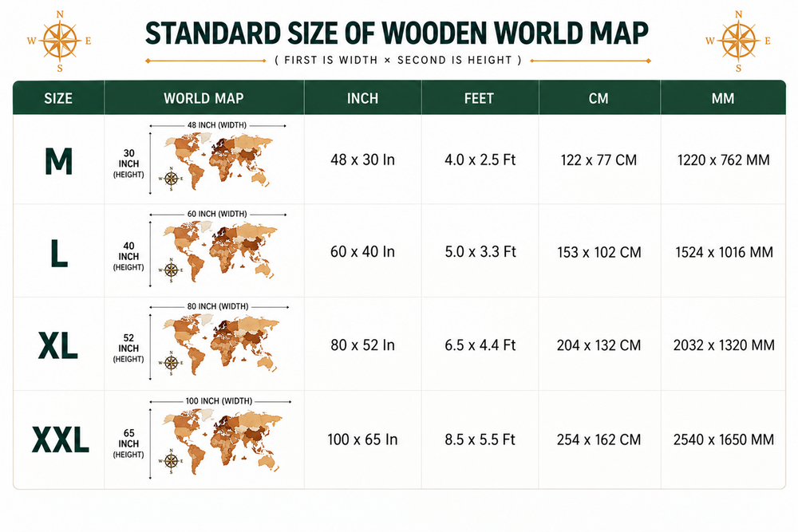Click the CM column header
Screen dimensions: 798x532
coord(598,98)
